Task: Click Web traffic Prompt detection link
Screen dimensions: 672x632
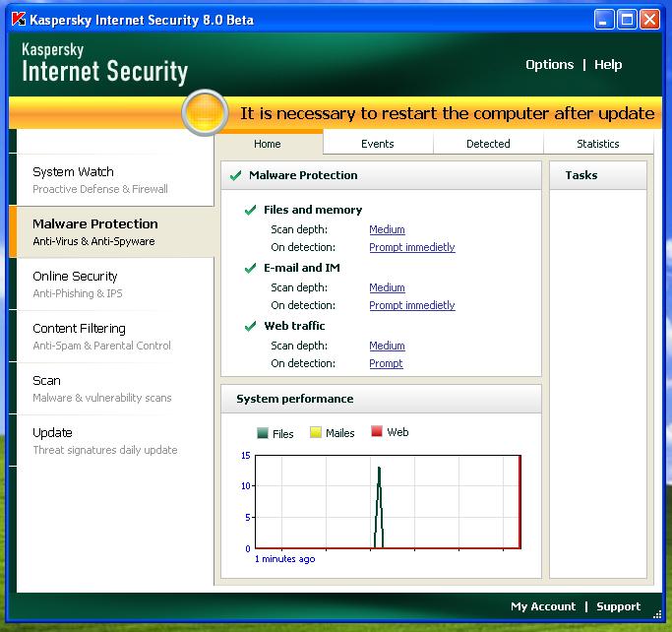Action: pos(386,363)
